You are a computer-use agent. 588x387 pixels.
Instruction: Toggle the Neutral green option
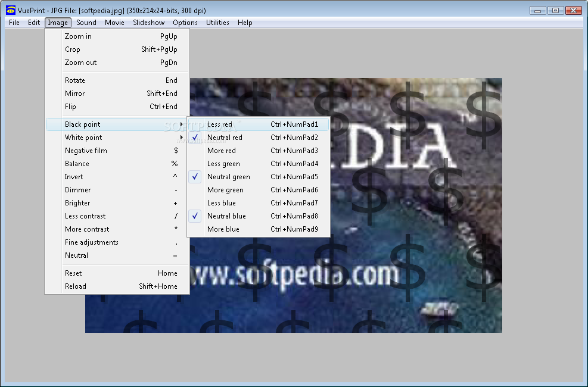(x=259, y=177)
